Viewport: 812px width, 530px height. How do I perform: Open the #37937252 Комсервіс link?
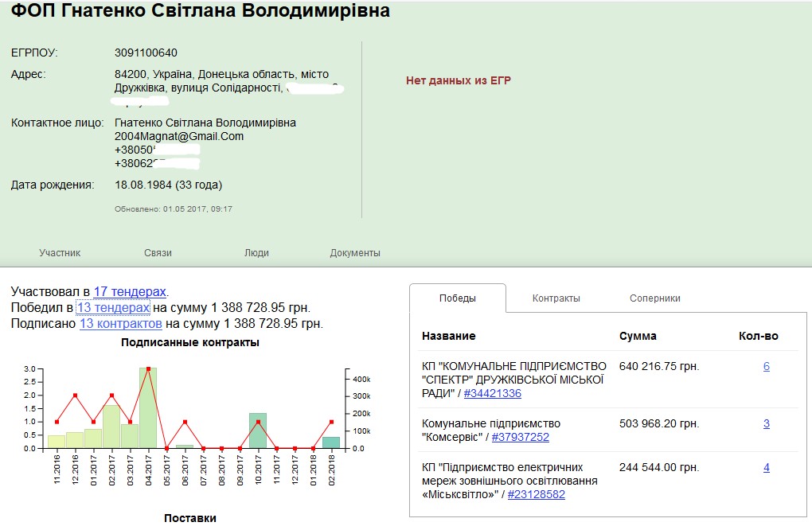click(520, 437)
